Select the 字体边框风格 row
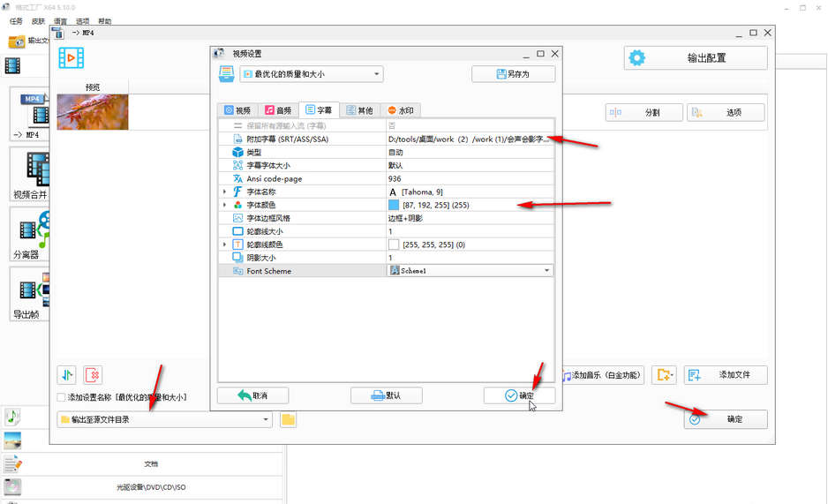 (386, 218)
